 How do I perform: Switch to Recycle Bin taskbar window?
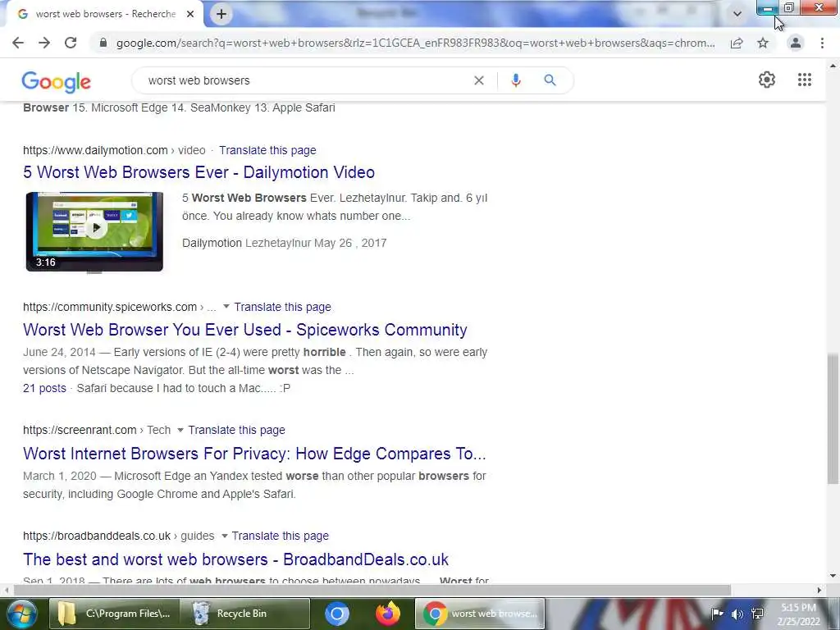244,614
